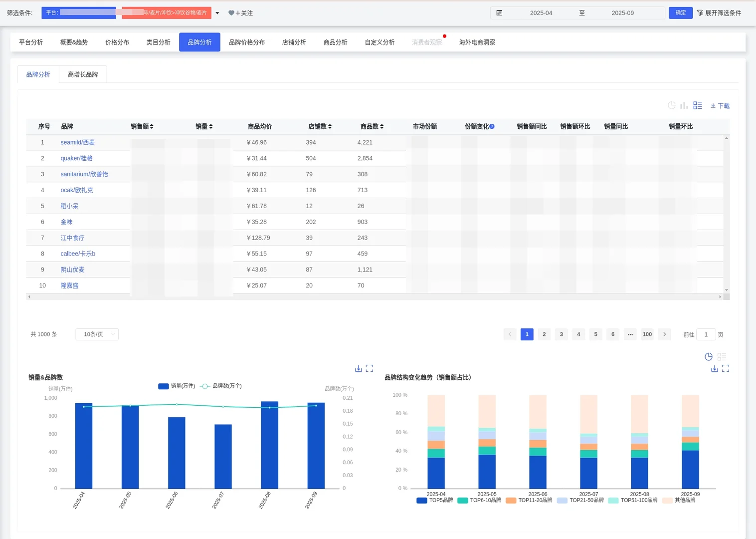Open brand link calbee/卡乐b
756x539 pixels.
tap(78, 254)
